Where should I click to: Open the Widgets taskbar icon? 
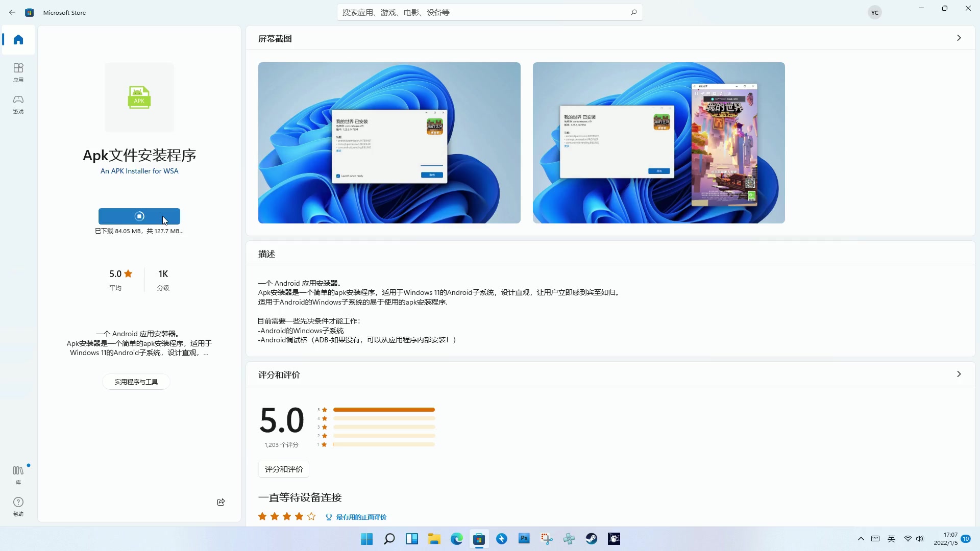click(412, 539)
